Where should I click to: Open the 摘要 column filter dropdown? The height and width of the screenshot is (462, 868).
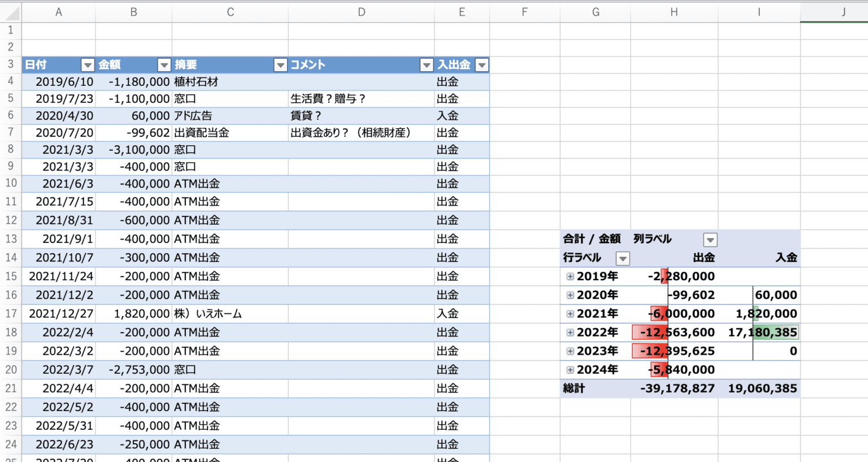click(x=280, y=65)
